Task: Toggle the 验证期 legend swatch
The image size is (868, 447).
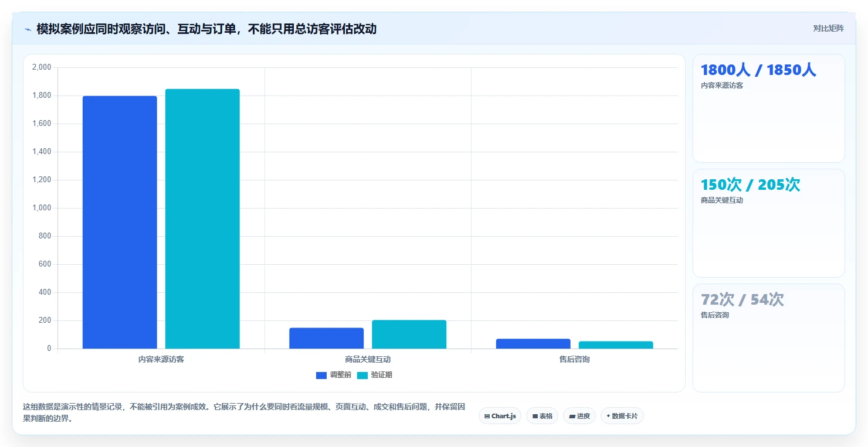Action: [362, 376]
